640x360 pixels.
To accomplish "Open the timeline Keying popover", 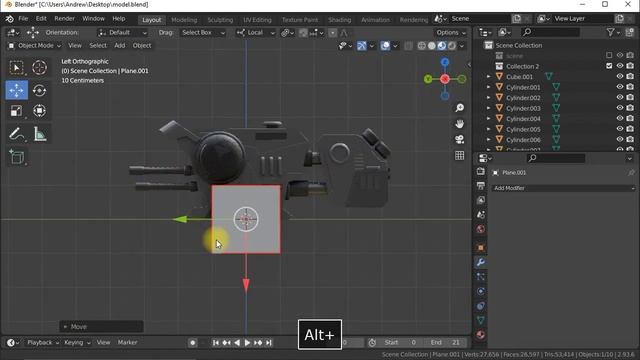I will coord(77,342).
